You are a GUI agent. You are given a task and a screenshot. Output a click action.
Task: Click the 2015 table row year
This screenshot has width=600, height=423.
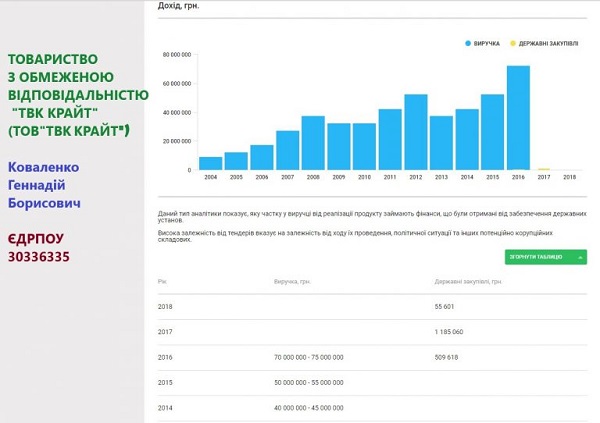point(165,382)
